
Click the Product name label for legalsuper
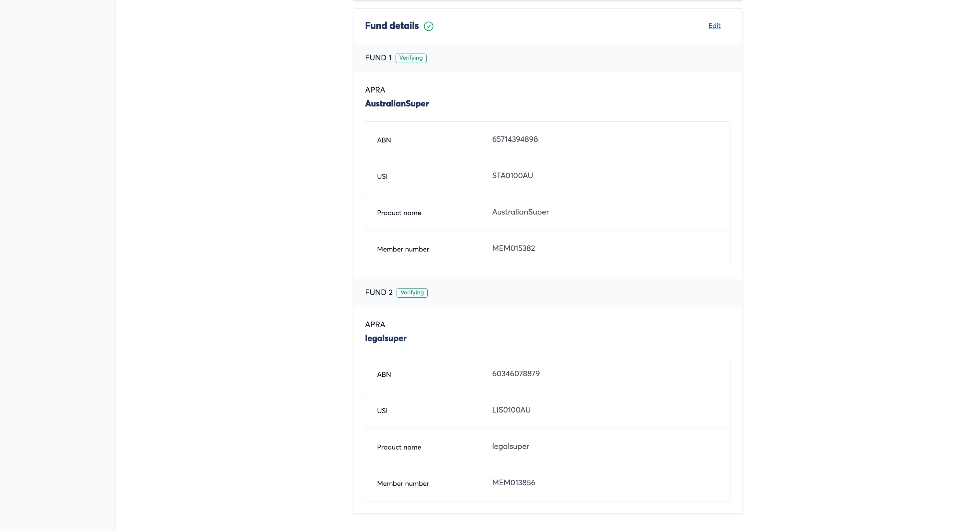tap(399, 447)
